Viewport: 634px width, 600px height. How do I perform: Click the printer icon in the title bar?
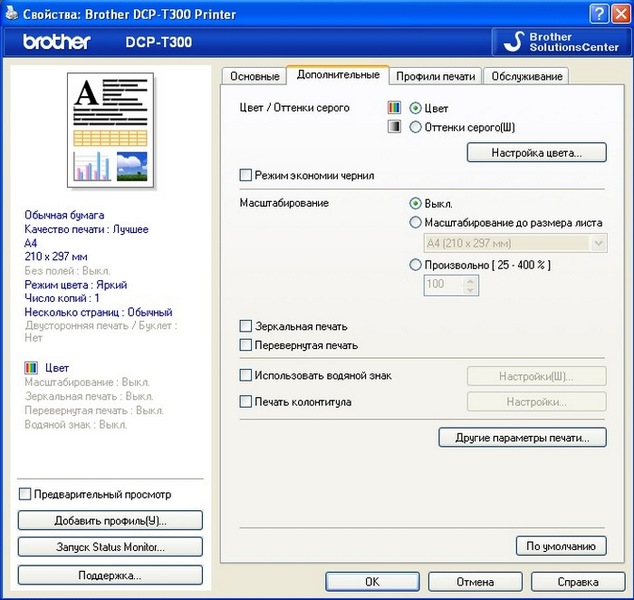point(11,13)
